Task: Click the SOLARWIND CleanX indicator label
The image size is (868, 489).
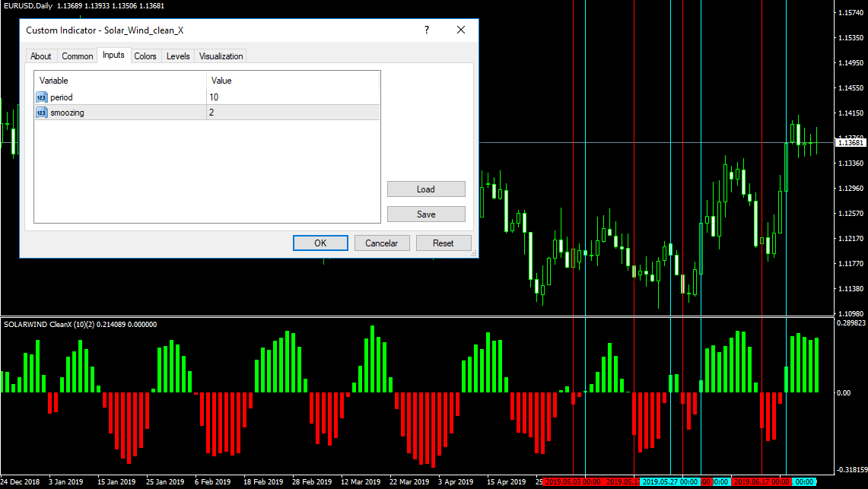Action: (x=81, y=324)
